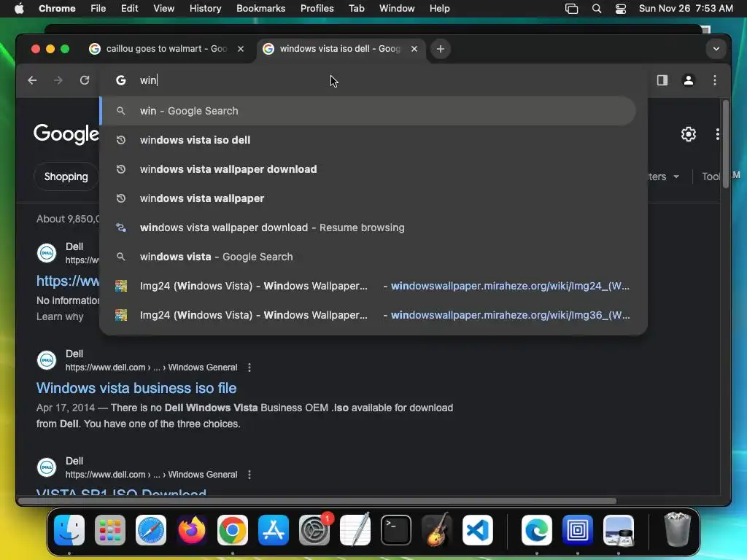Click the address bar showing win
Screen dimensions: 747x560
click(374, 80)
